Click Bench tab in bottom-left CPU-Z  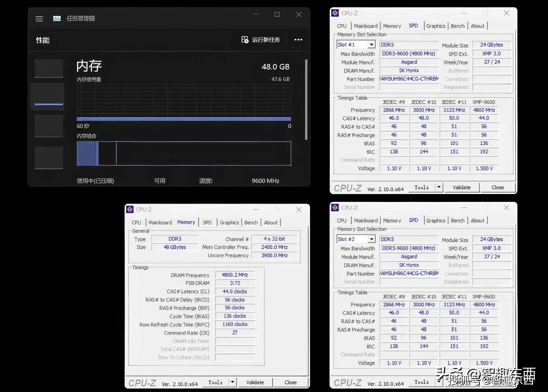251,222
